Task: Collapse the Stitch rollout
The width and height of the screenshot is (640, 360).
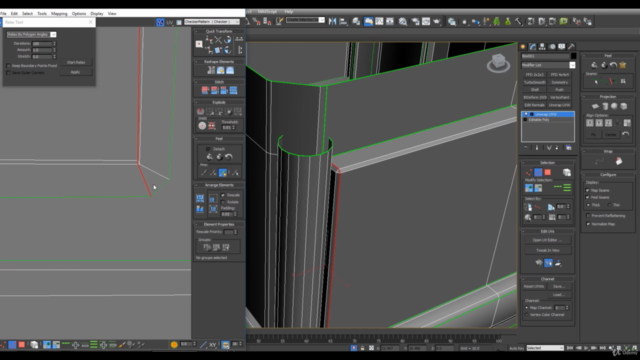Action: tap(196, 82)
